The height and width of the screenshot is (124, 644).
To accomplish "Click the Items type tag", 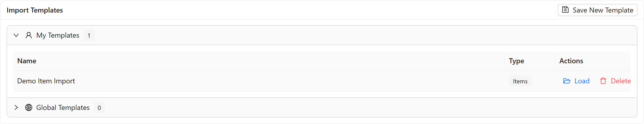I will click(520, 81).
